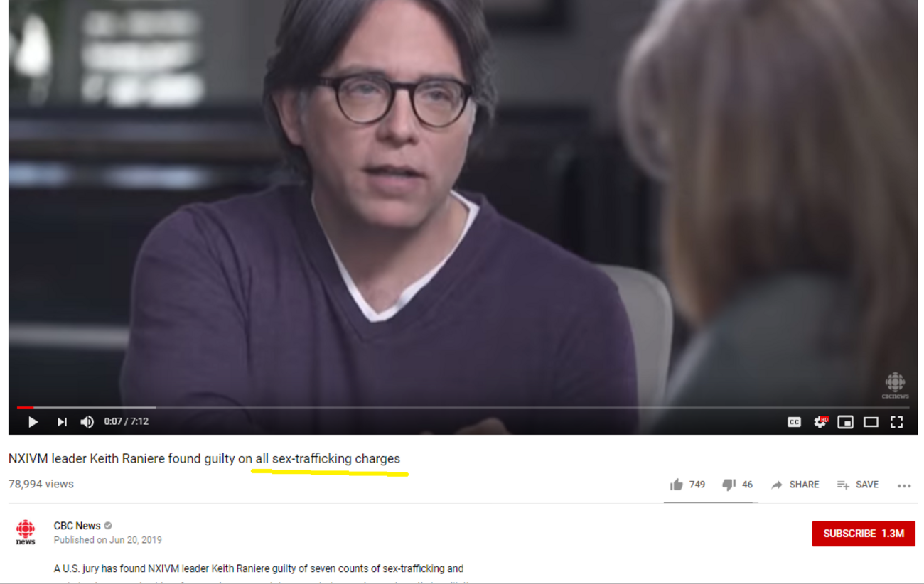Open video settings gear icon
This screenshot has height=584, width=924.
820,422
